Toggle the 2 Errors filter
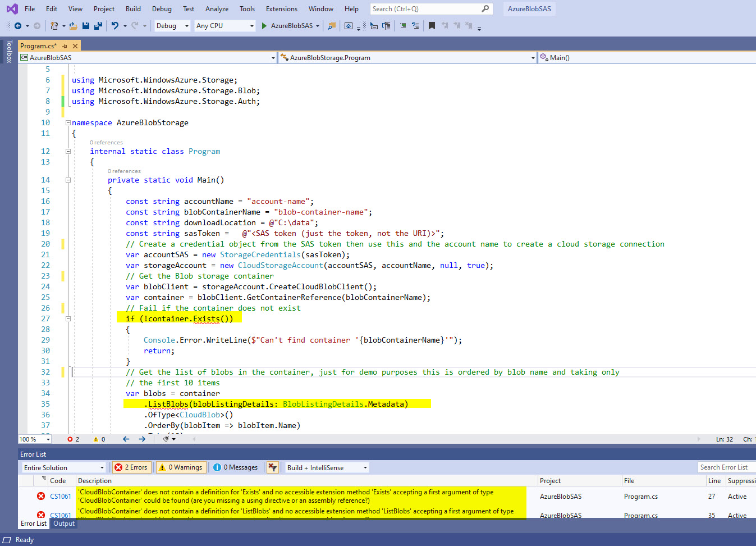756x546 pixels. coord(131,467)
